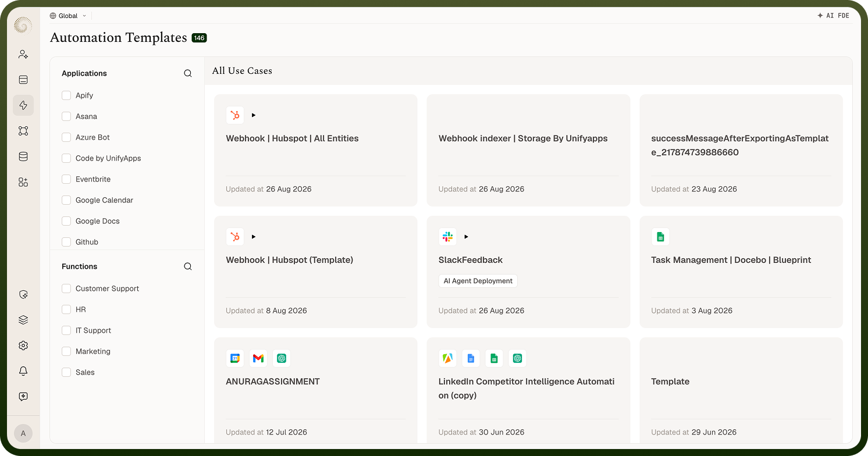Open LinkedIn Competitor Intelligence Automation (copy) card
This screenshot has height=456, width=868.
528,390
